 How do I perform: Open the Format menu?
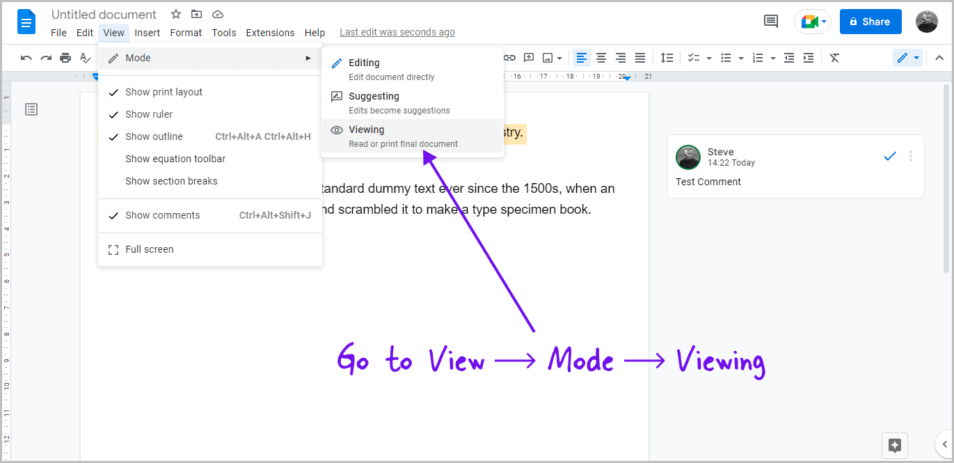186,33
